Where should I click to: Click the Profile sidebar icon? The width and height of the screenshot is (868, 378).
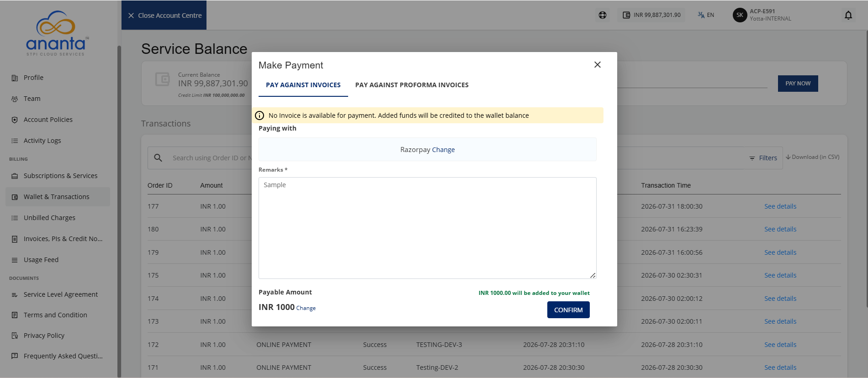(15, 78)
